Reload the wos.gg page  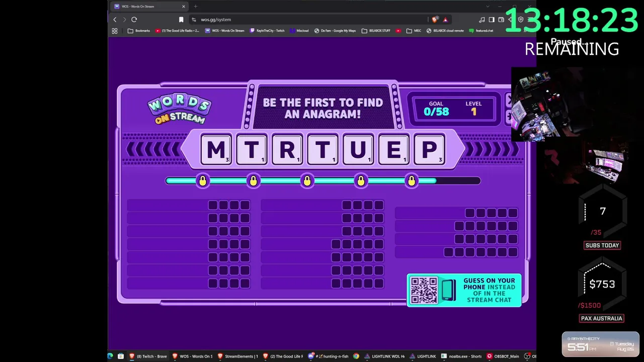pos(134,20)
